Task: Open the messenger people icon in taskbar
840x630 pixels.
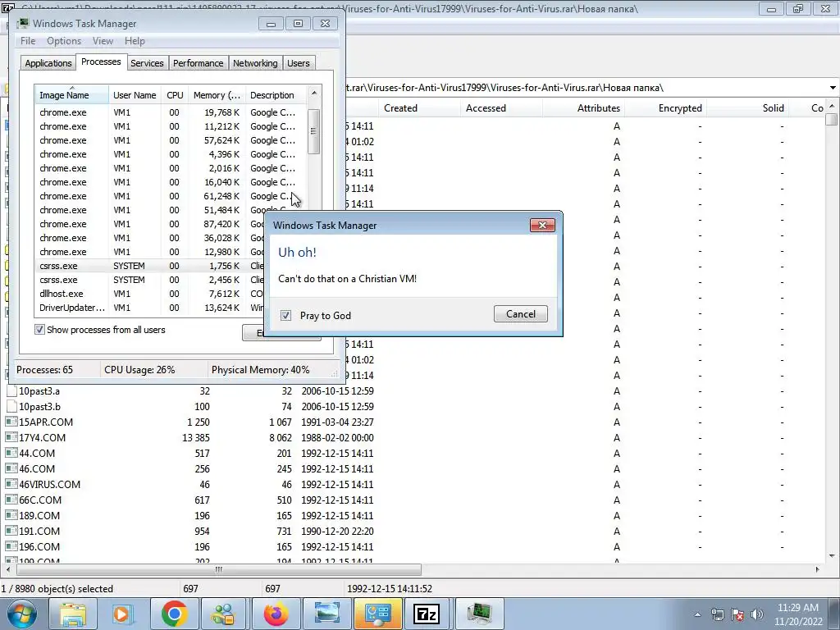Action: pyautogui.click(x=225, y=614)
